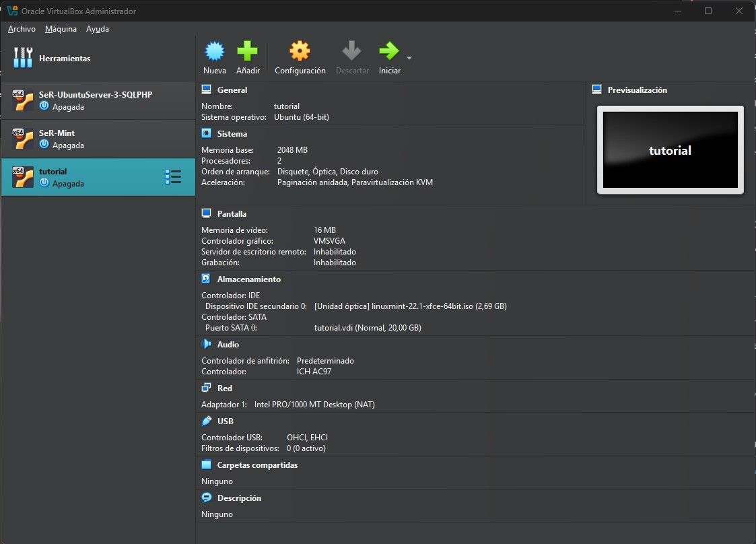
Task: Open Configuración gear icon
Action: click(x=300, y=51)
